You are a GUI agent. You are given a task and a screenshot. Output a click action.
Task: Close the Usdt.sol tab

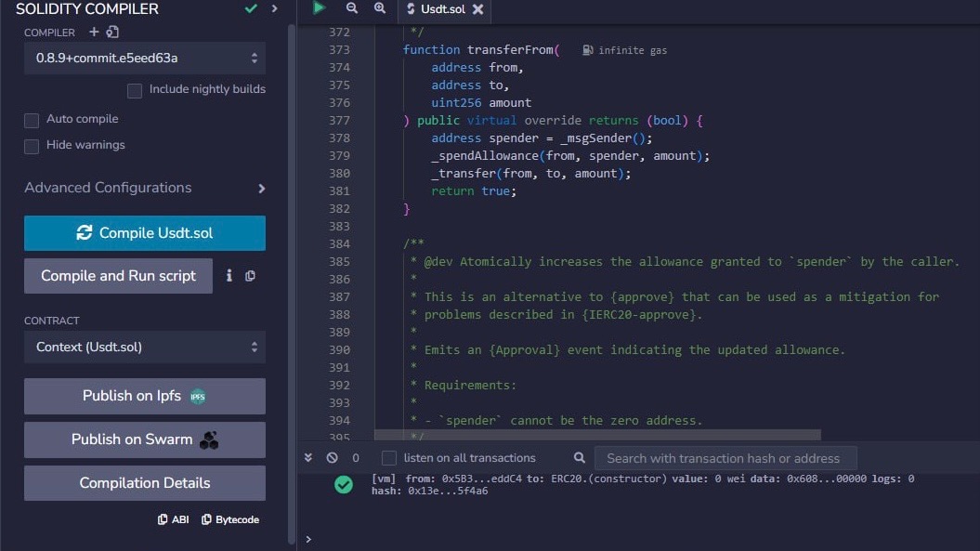point(478,8)
